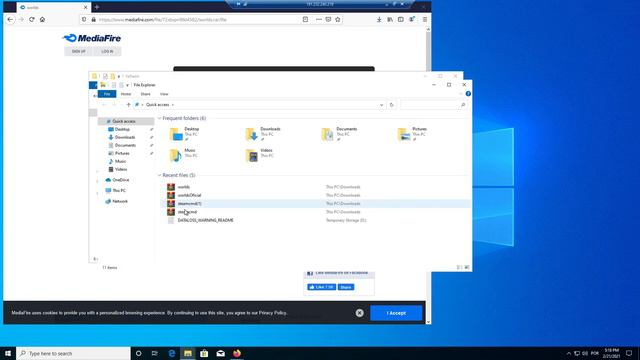Open a new Firefox tab

[97, 7]
